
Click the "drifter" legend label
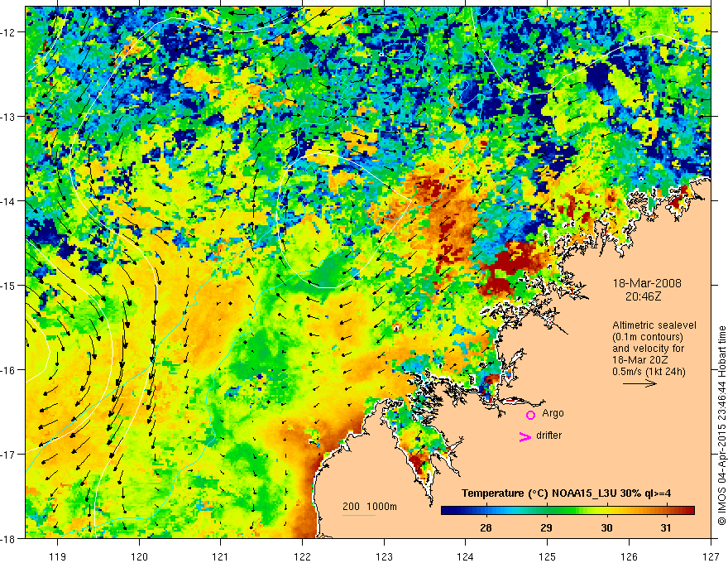[548, 435]
